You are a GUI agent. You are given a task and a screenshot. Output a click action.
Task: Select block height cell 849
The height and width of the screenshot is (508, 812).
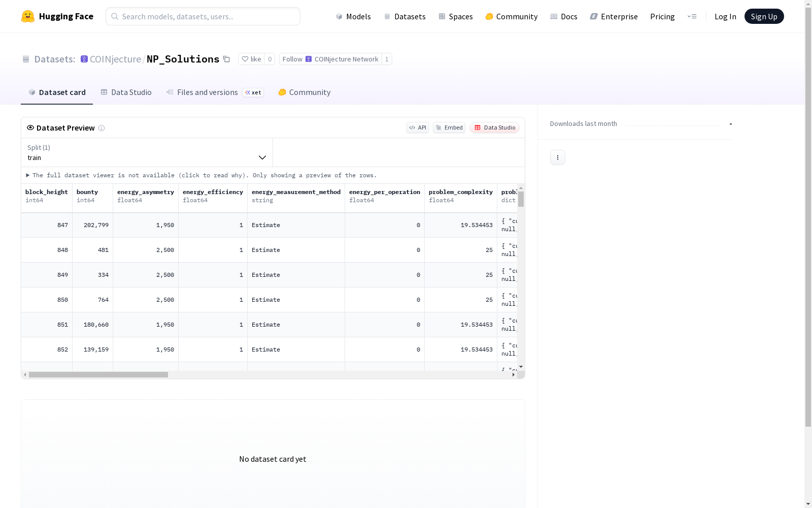[x=47, y=275]
